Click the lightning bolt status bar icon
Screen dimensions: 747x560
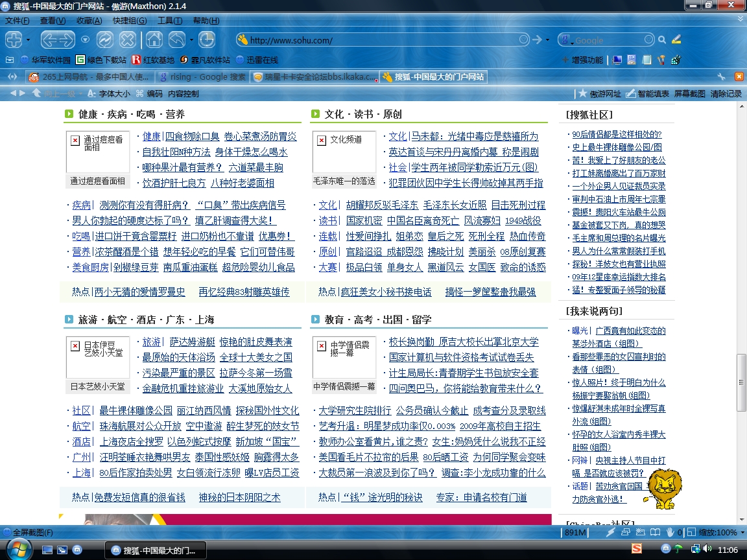(x=610, y=532)
